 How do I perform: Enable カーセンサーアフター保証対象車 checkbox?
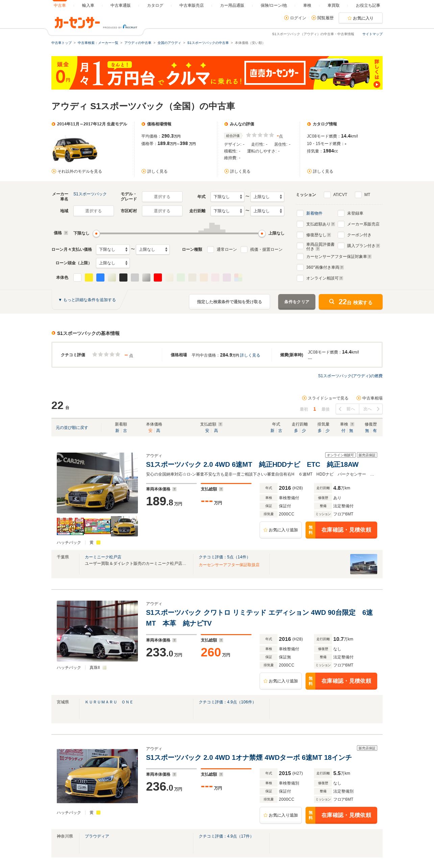tap(300, 257)
